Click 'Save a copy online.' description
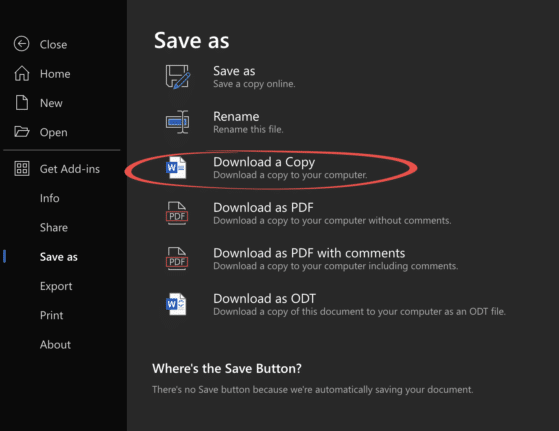This screenshot has height=431, width=559. [254, 84]
